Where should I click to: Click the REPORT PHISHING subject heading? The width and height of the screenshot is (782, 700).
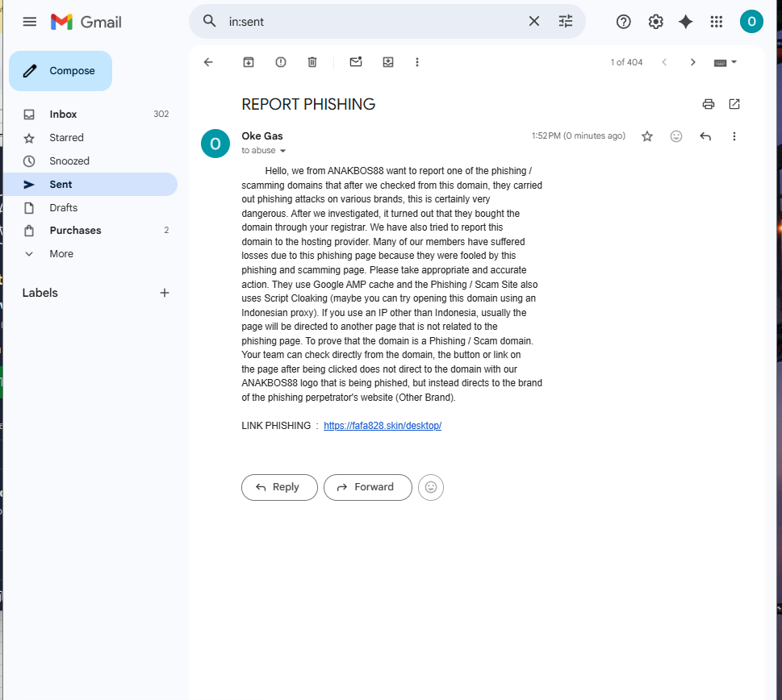point(308,104)
